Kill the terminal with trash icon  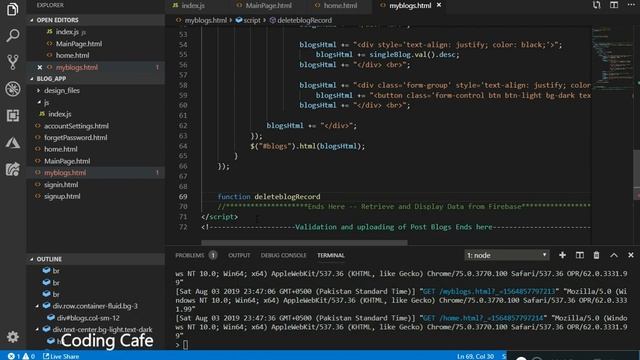click(596, 255)
